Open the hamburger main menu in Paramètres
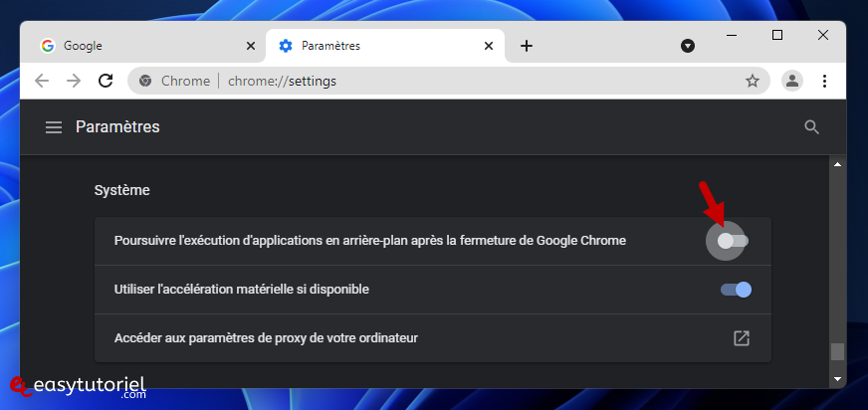Image resolution: width=868 pixels, height=410 pixels. (x=54, y=127)
